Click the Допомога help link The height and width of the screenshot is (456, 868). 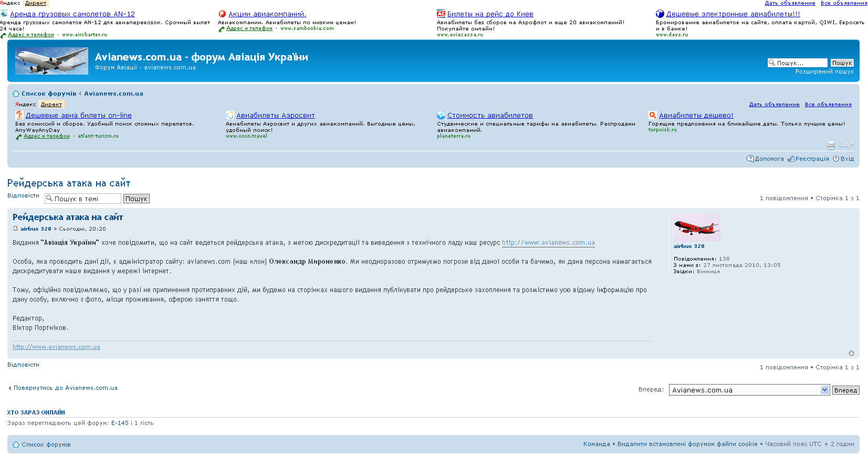769,159
